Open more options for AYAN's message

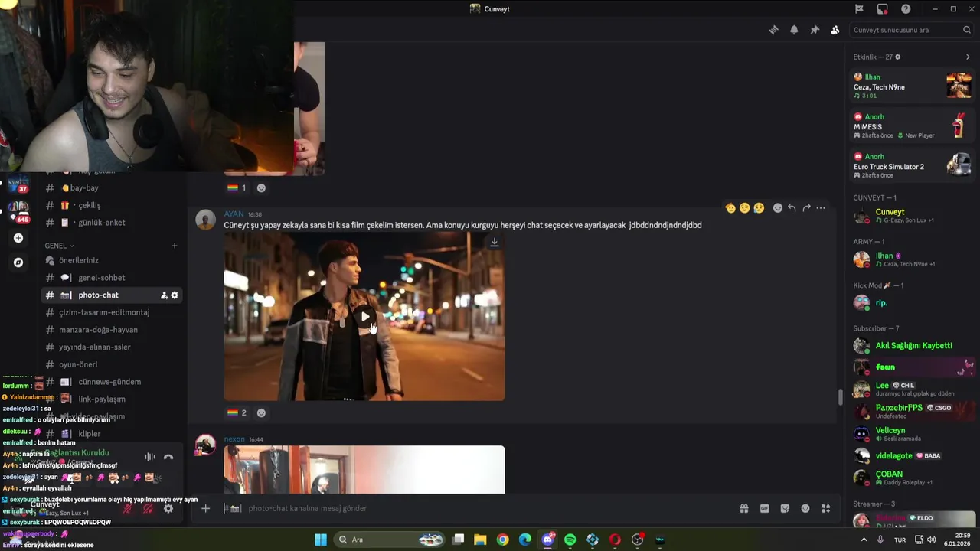(821, 208)
